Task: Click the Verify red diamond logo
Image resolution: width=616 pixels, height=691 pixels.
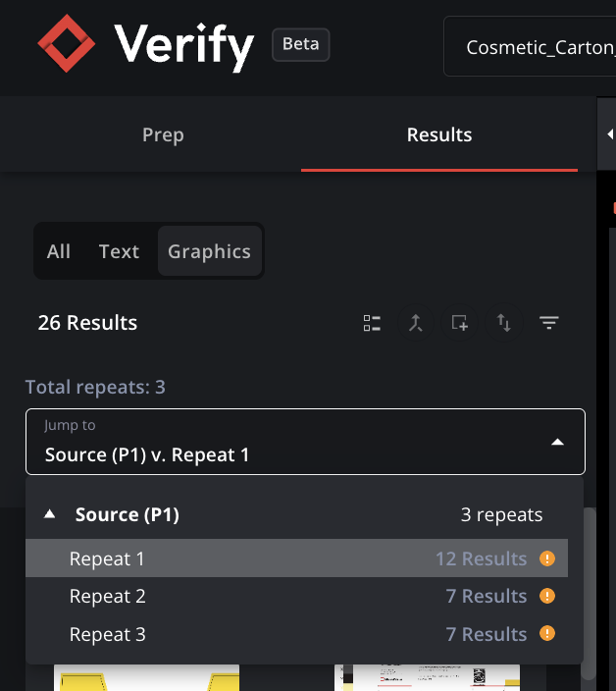Action: (x=67, y=43)
